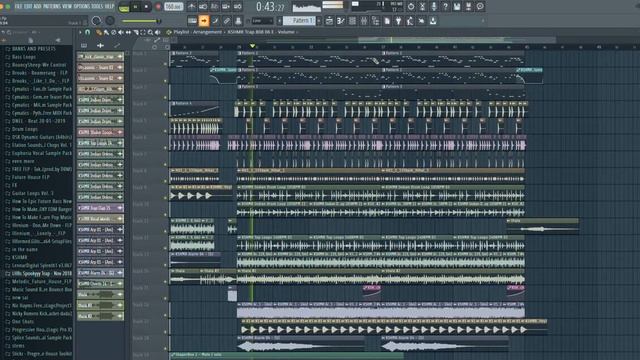
Task: Open the Line snap dropdown
Action: [x=261, y=21]
